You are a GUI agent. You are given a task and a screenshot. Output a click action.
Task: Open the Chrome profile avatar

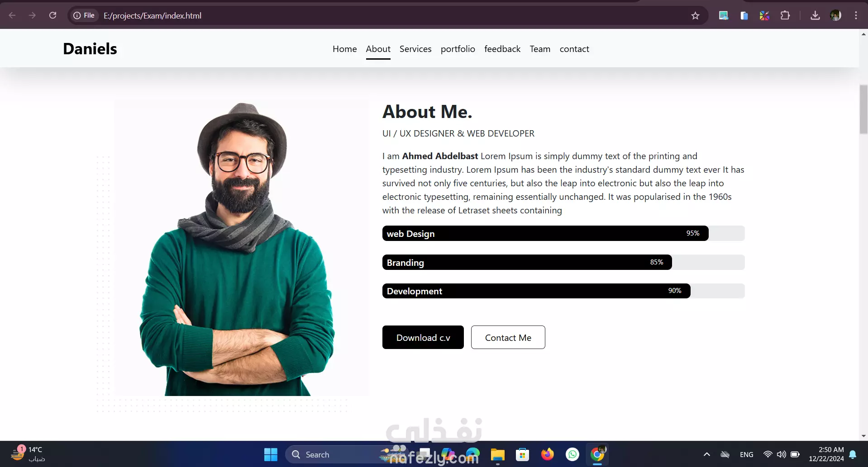point(835,15)
